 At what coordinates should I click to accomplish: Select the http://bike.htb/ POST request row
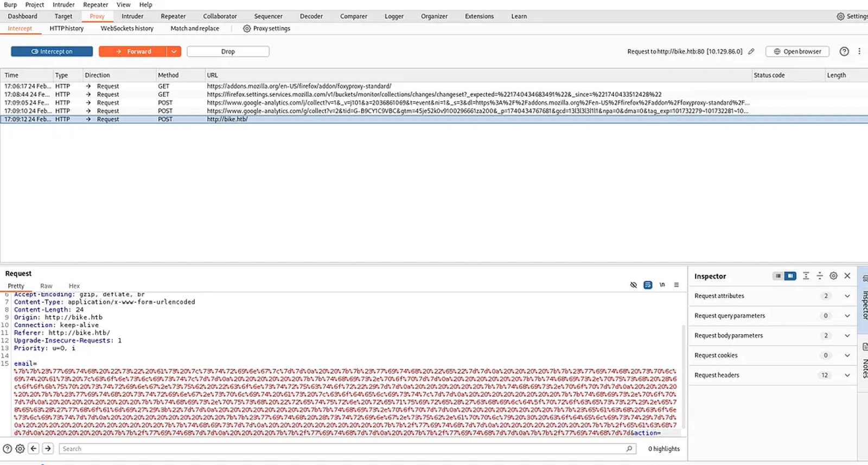[x=434, y=119]
